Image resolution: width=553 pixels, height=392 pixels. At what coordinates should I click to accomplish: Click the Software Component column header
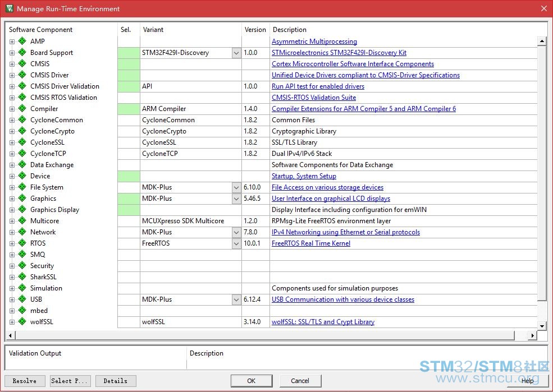(x=40, y=30)
